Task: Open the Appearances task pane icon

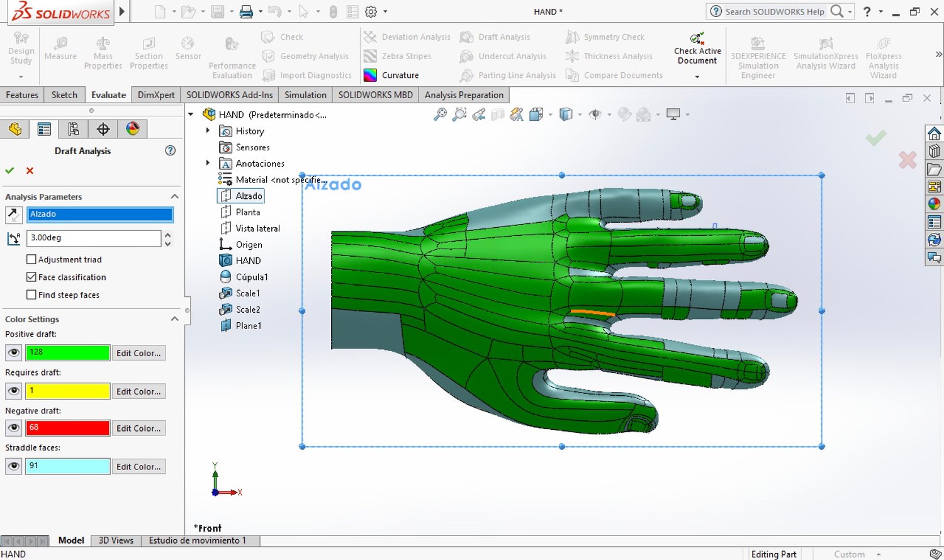Action: click(x=934, y=204)
